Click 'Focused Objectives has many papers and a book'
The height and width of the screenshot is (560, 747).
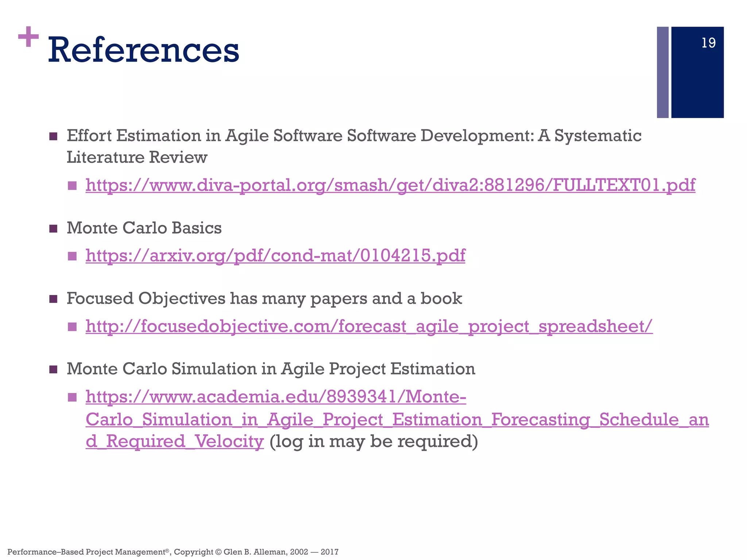point(264,299)
